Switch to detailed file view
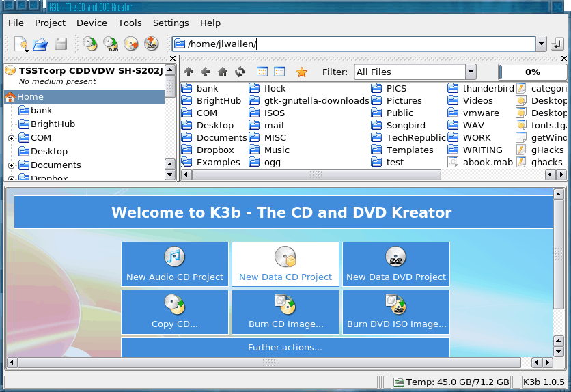The width and height of the screenshot is (571, 392). tap(279, 72)
